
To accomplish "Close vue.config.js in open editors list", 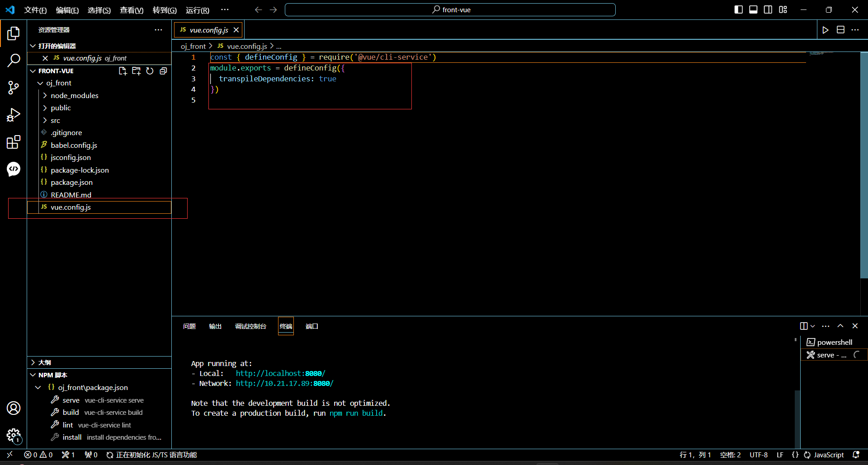I will click(45, 58).
